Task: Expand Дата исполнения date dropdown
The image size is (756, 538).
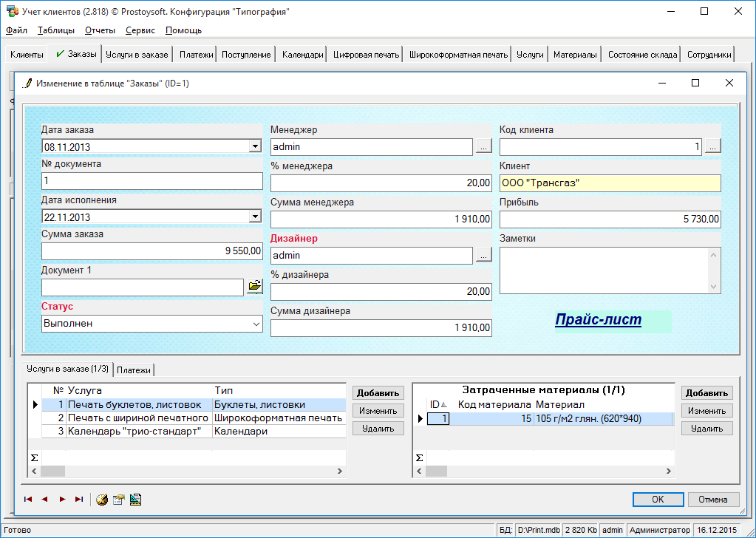Action: coord(255,217)
